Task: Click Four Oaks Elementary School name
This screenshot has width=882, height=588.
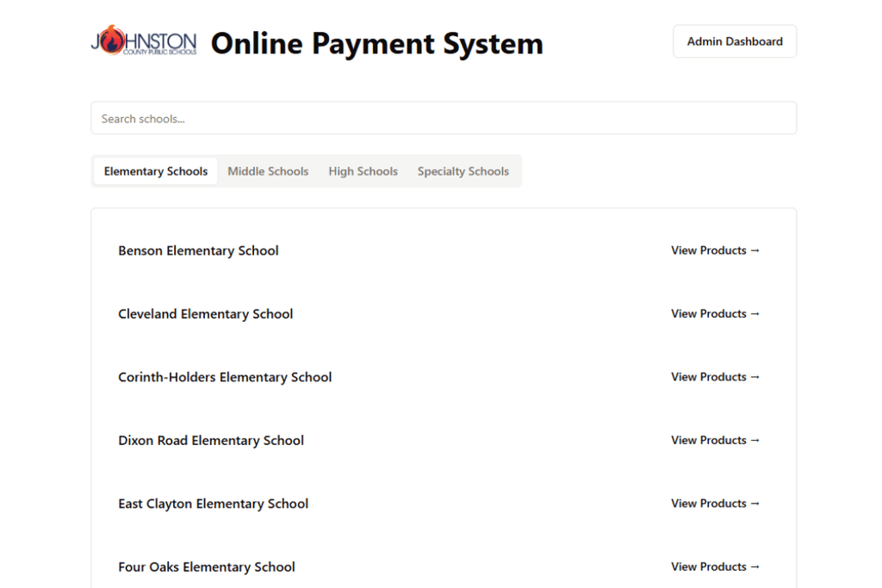Action: (x=207, y=566)
